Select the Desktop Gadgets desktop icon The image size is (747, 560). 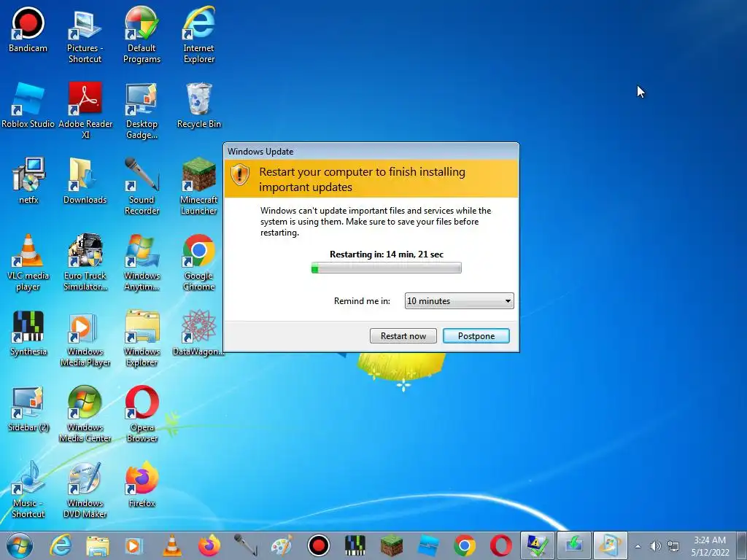[142, 112]
